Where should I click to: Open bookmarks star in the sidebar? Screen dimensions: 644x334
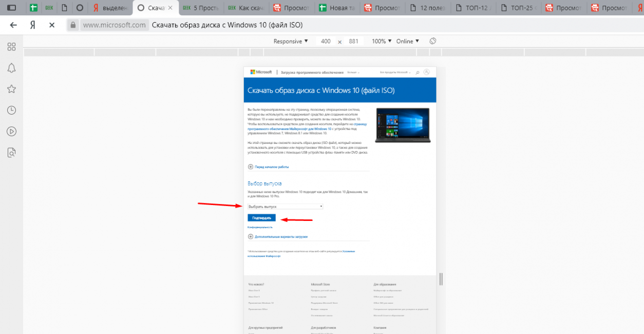(x=11, y=89)
